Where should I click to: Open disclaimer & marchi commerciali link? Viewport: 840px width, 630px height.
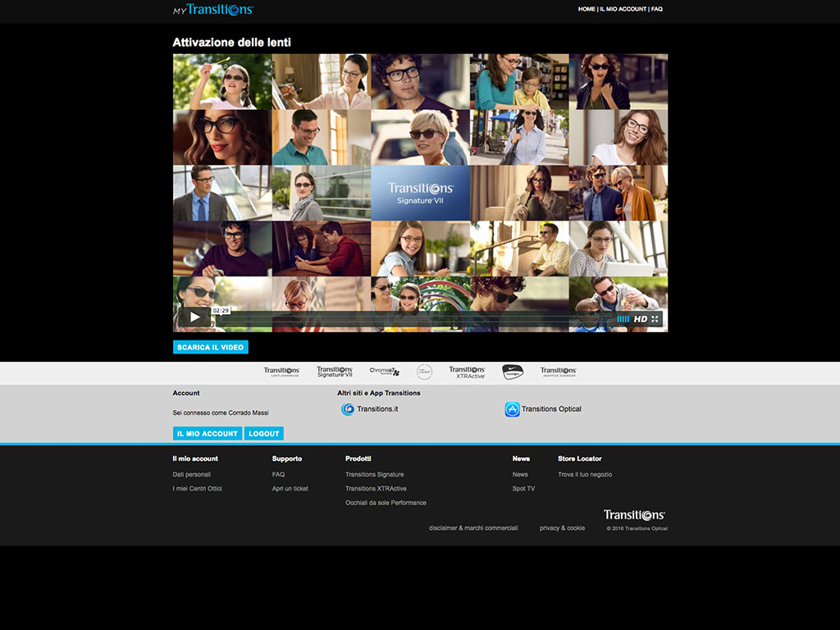(x=473, y=528)
